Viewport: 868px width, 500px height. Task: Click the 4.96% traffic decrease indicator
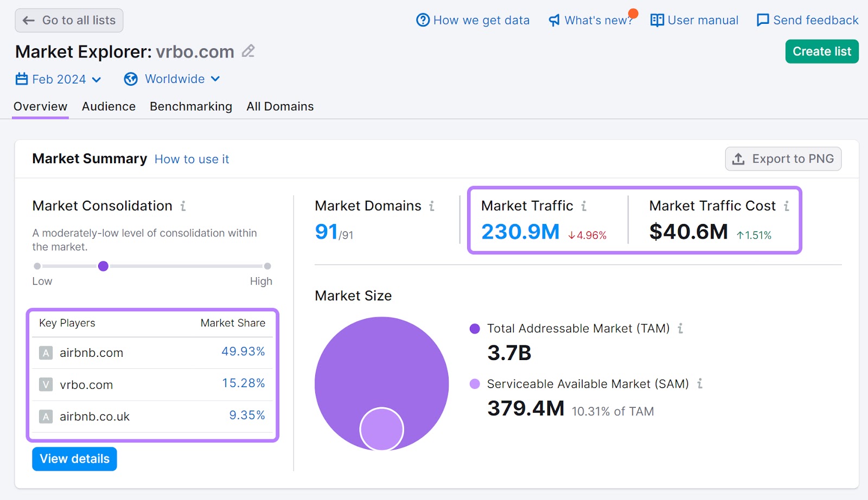[x=588, y=235]
